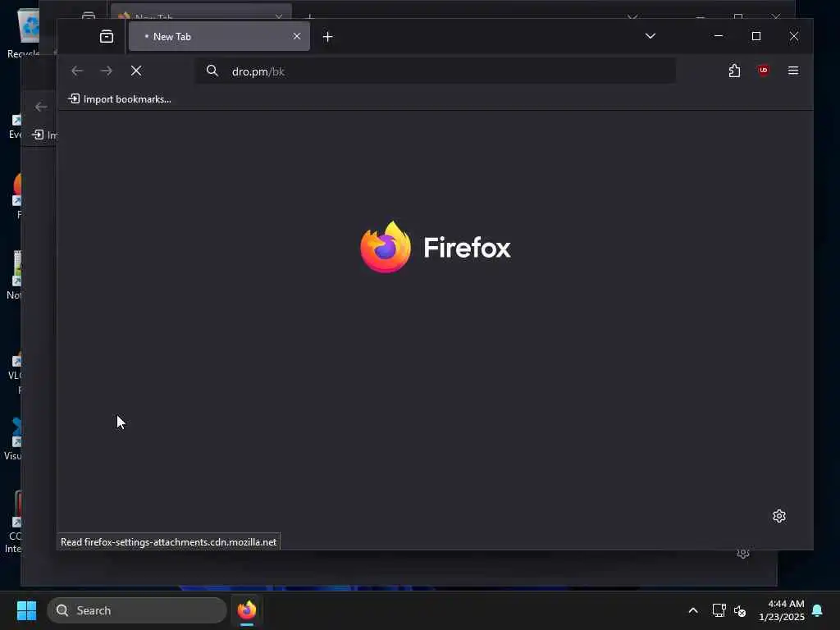The width and height of the screenshot is (840, 630).
Task: Stop loading the page
Action: (136, 71)
